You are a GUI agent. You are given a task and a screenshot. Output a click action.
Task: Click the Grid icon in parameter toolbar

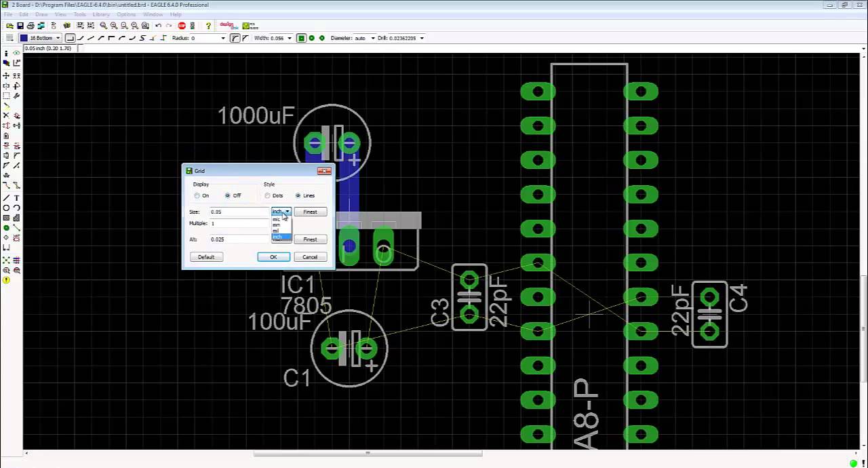tap(9, 38)
